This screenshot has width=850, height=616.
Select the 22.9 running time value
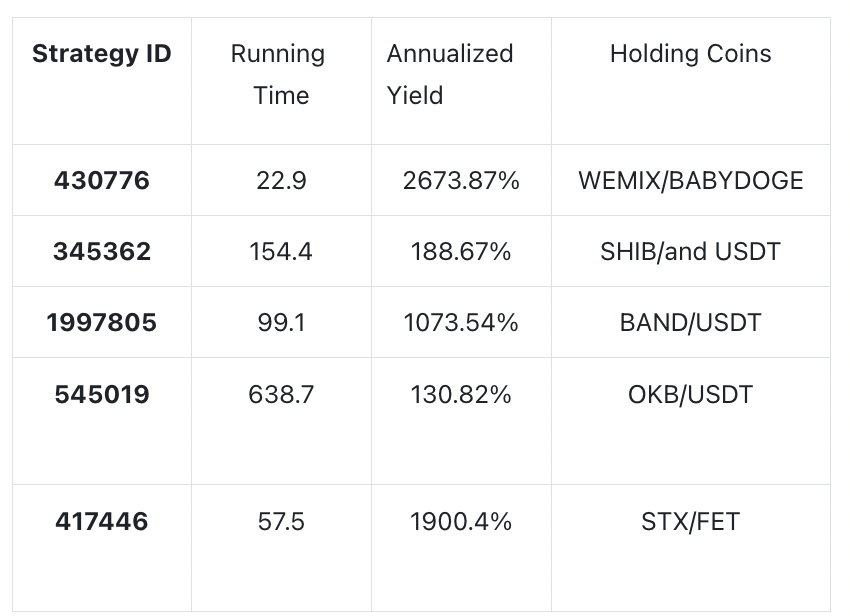[281, 181]
